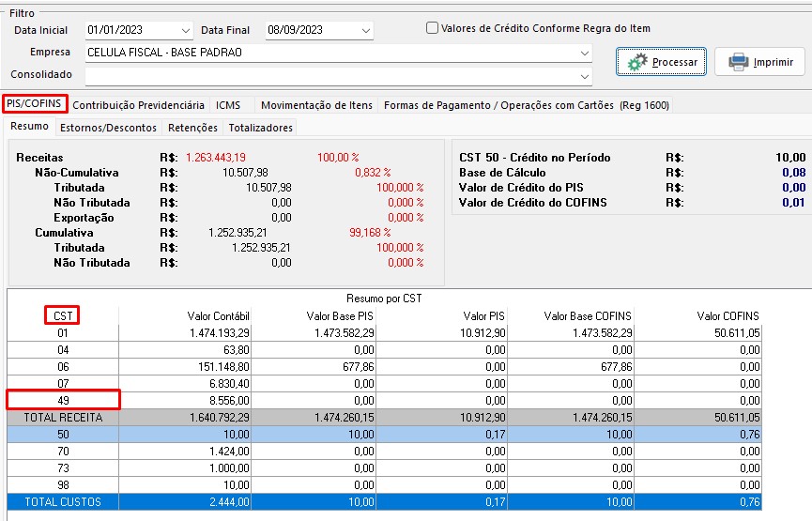Click the Cumulativa percentage 99,168 %
812x521 pixels.
pos(370,233)
